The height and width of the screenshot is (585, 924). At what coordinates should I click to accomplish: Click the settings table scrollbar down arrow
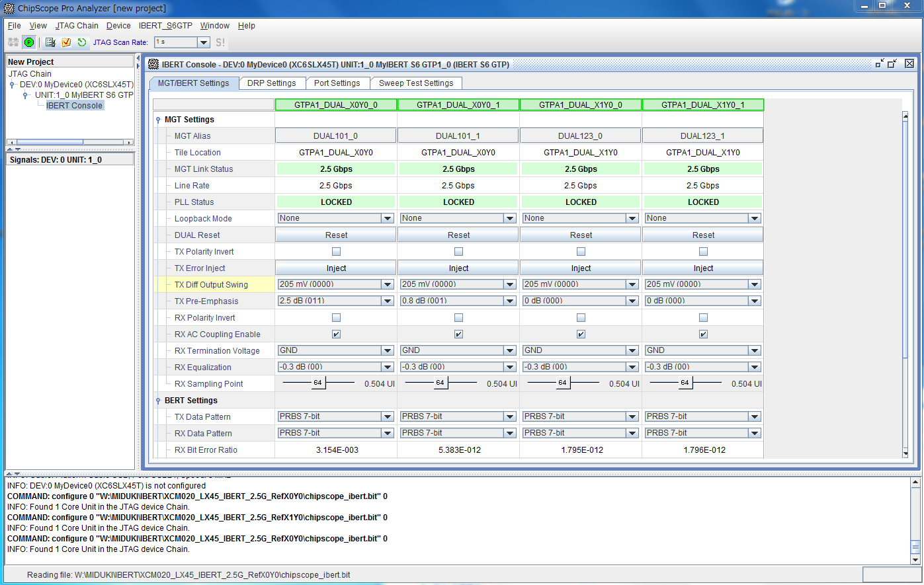pos(905,453)
